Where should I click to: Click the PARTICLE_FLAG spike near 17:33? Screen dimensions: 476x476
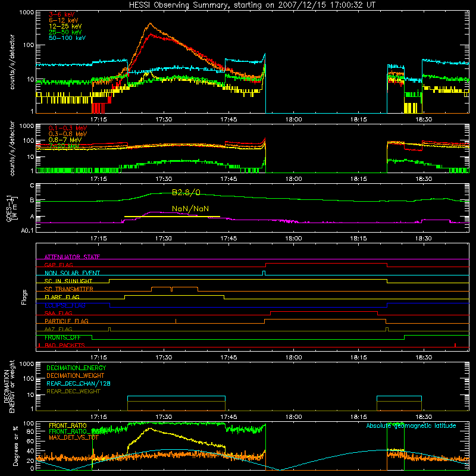click(x=176, y=321)
